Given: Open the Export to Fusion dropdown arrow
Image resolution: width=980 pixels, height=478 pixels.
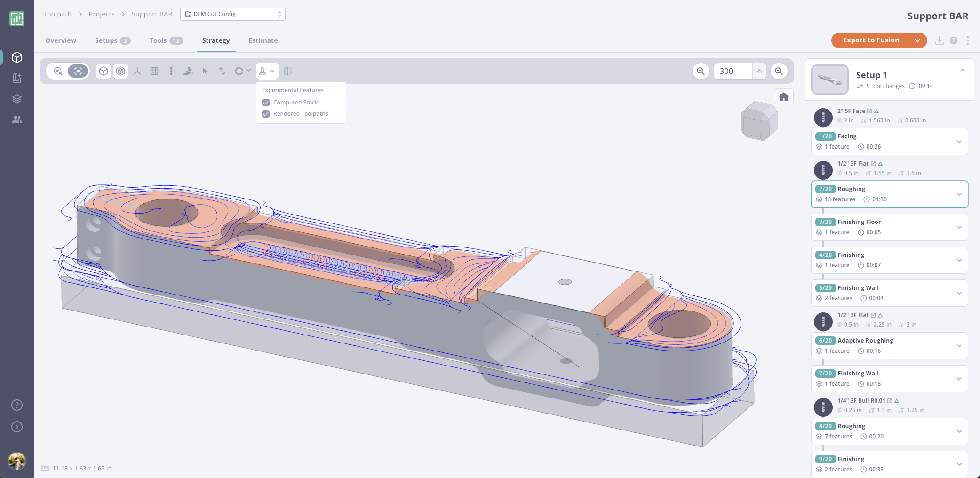Looking at the screenshot, I should point(917,40).
